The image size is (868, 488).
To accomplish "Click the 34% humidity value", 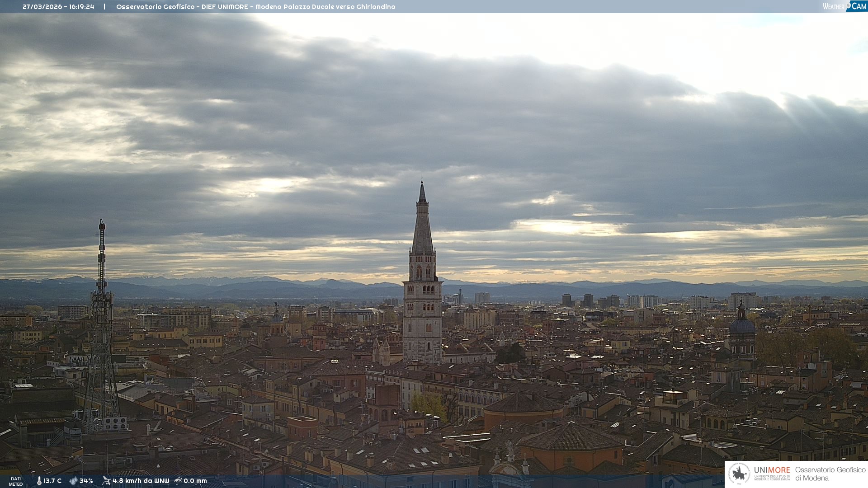I will 86,481.
